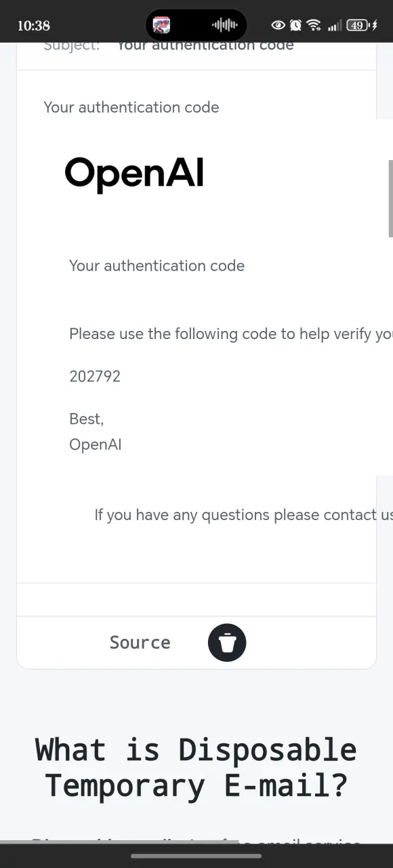Tap the "If you have any questions" footer text
393x868 pixels.
click(244, 515)
